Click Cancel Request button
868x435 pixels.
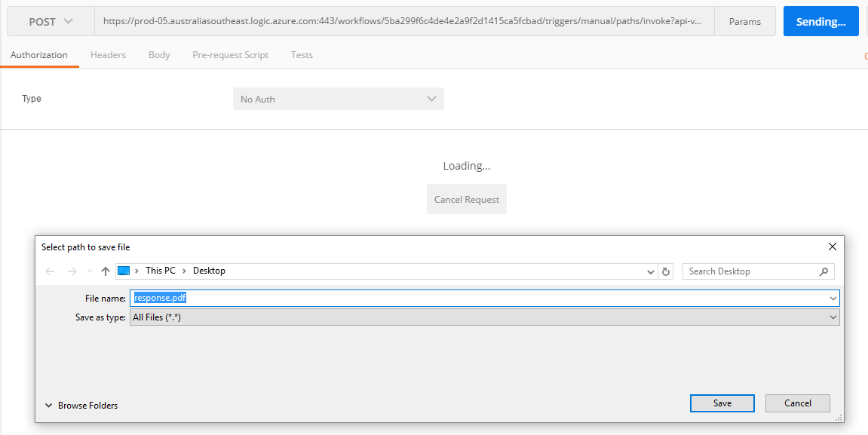coord(467,200)
